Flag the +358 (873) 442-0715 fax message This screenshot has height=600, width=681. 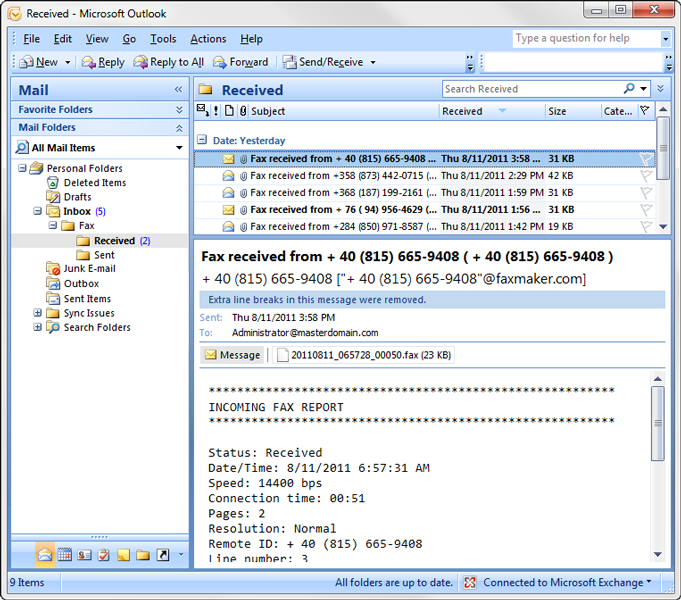click(646, 176)
